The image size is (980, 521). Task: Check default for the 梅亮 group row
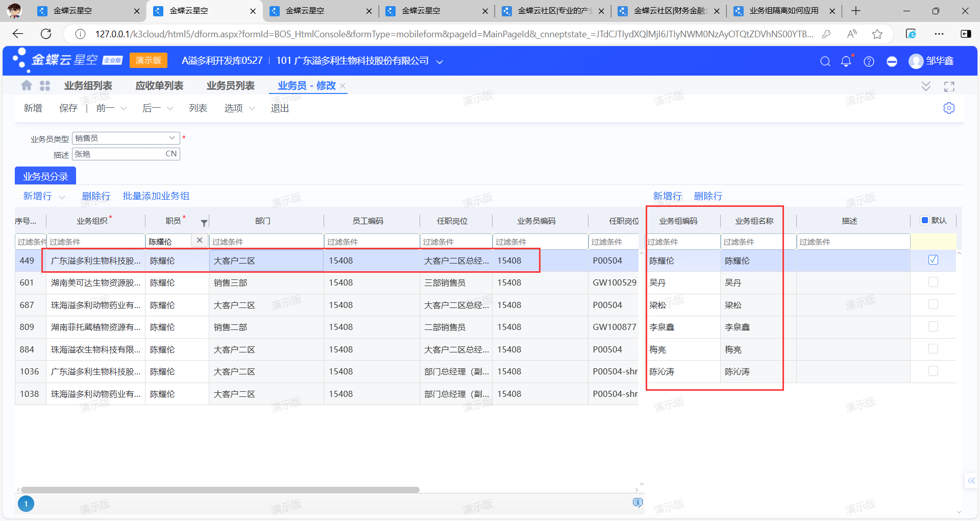933,349
